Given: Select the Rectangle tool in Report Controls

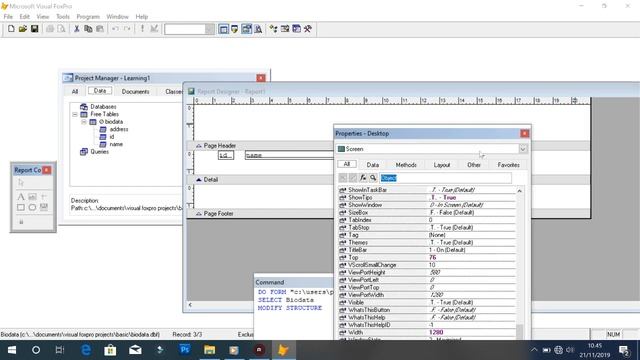Looking at the screenshot, I should point(21,207).
